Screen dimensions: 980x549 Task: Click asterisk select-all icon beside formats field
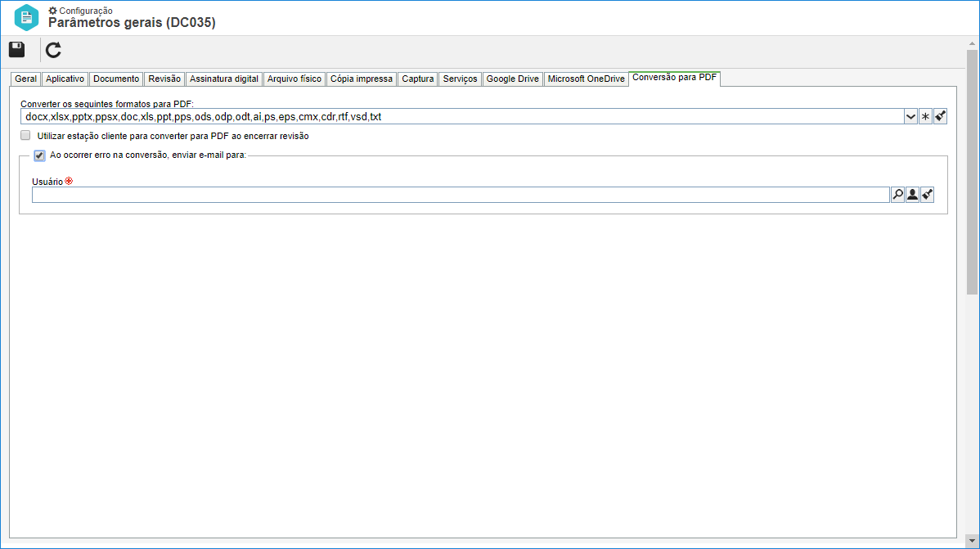pyautogui.click(x=926, y=116)
